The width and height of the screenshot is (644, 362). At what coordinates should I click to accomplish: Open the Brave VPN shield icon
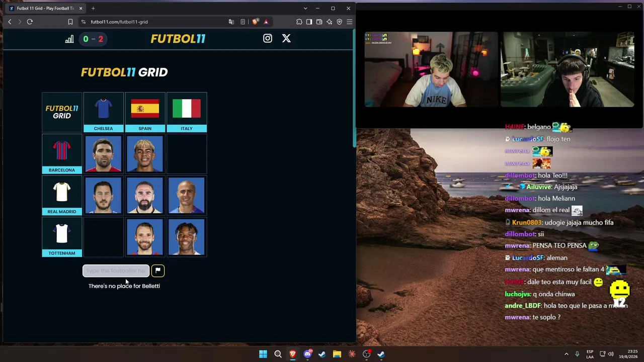coord(340,22)
